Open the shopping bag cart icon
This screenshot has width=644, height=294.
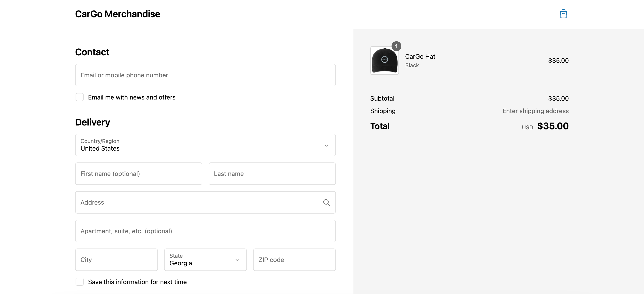pyautogui.click(x=563, y=14)
